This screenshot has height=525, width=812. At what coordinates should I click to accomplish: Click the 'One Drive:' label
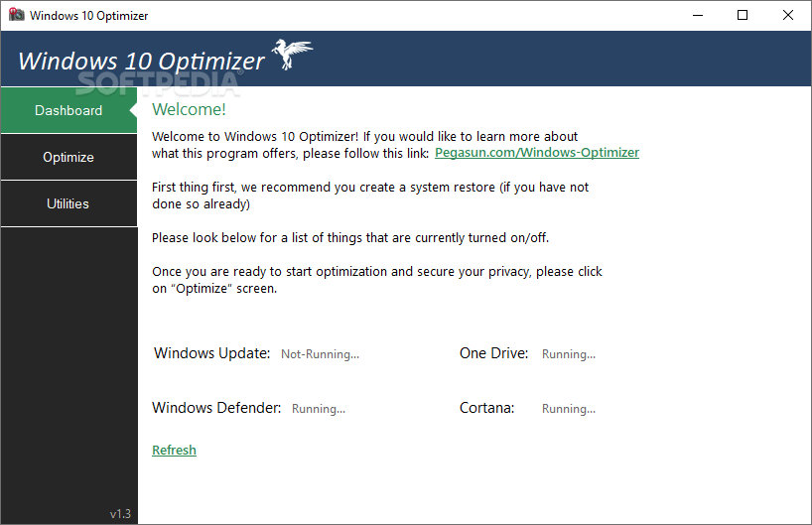click(493, 353)
